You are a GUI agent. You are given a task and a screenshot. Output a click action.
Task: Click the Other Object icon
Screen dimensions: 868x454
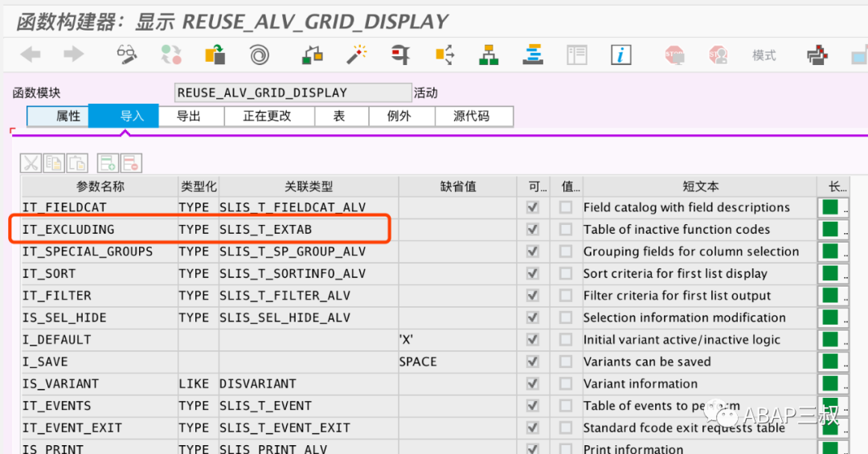215,55
